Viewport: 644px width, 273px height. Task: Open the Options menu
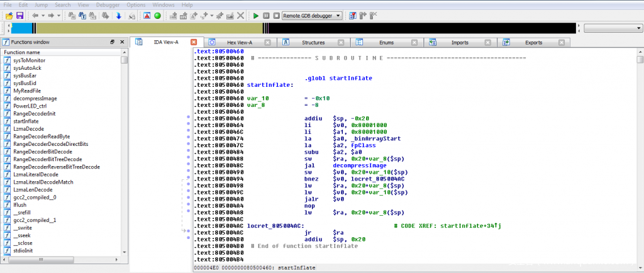coord(136,4)
